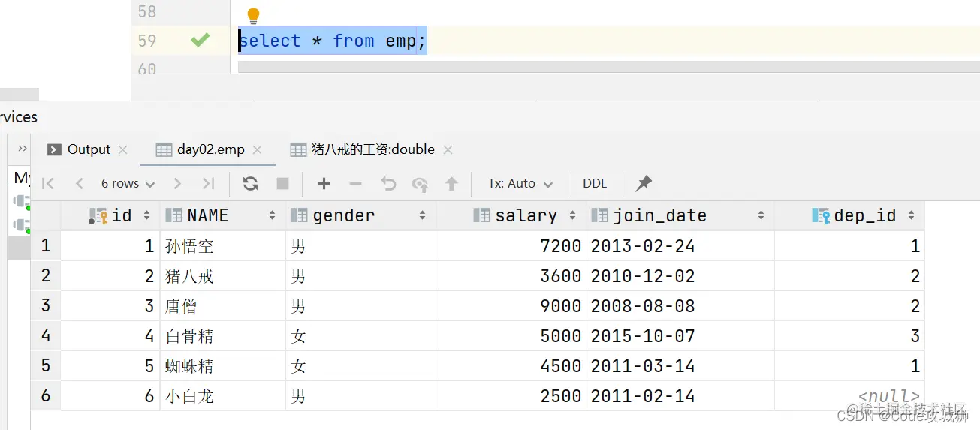Click the name cell 猪八戒

[x=223, y=275]
